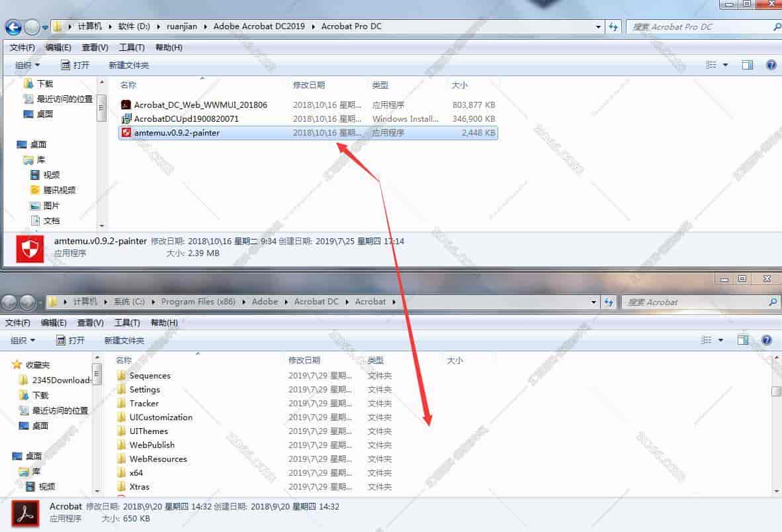The width and height of the screenshot is (782, 532).
Task: Click the change view icon in the bottom window
Action: click(706, 340)
